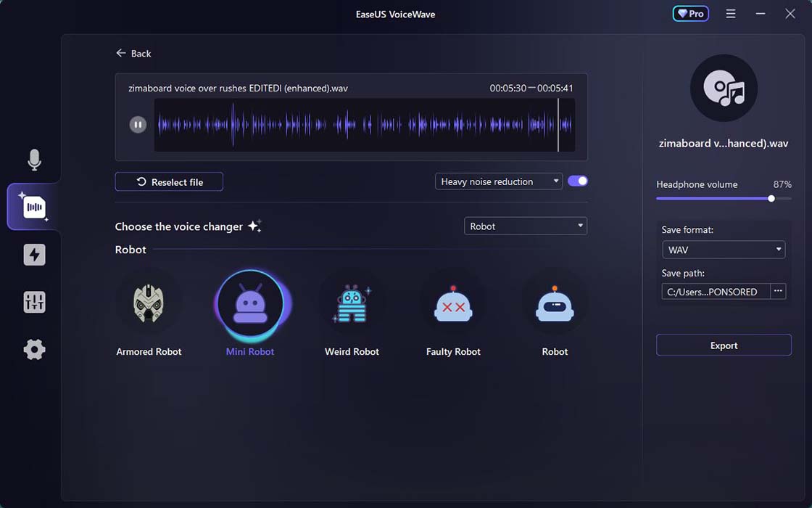
Task: Toggle the Heavy noise reduction switch
Action: (x=577, y=180)
